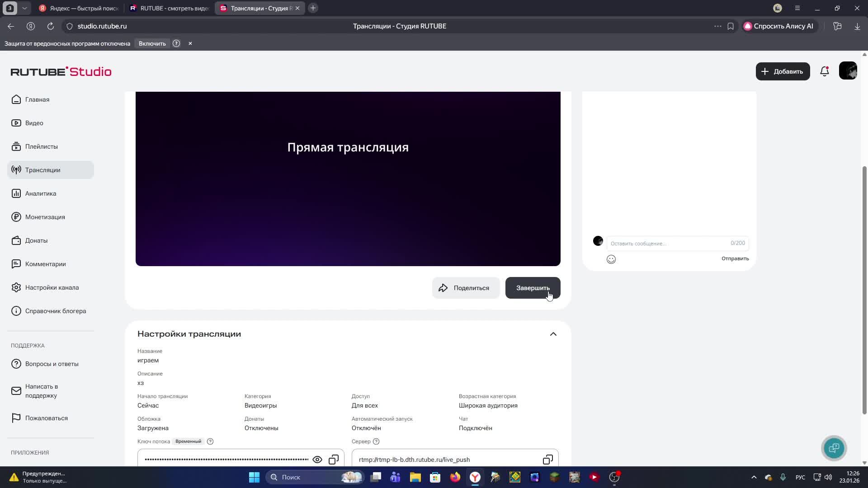
Task: Expand the browser tab list dropdown
Action: (x=24, y=8)
